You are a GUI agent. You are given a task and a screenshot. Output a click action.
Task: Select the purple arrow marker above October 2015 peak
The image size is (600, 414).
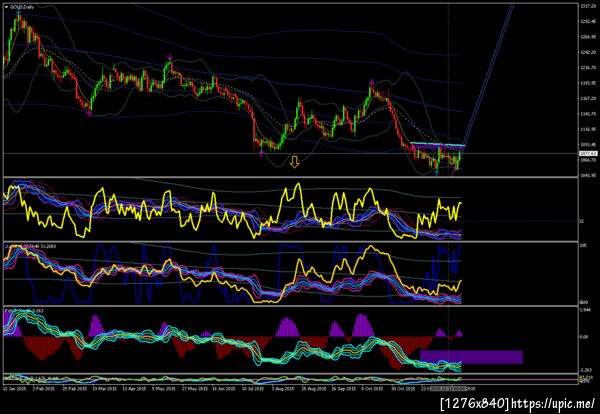pos(372,82)
